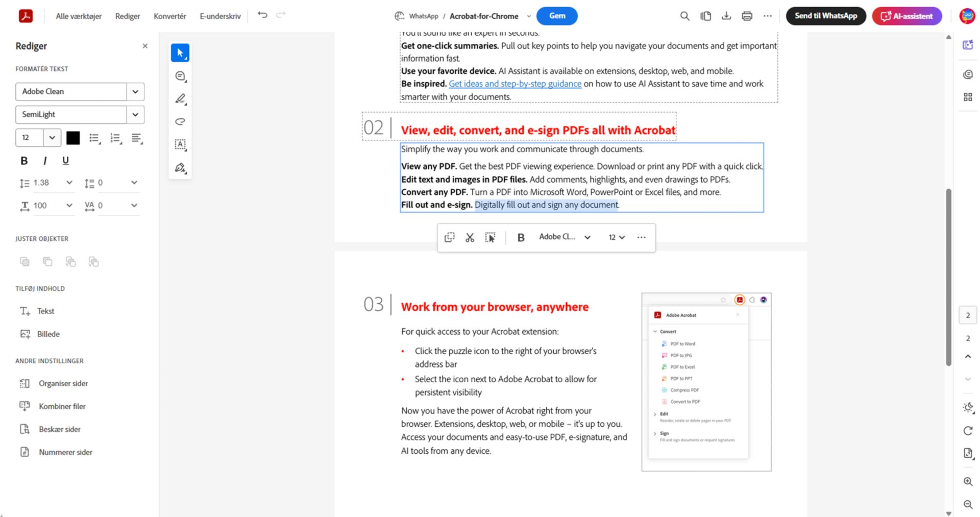
Task: Expand horizontal scaling 100 dropdown
Action: click(69, 206)
